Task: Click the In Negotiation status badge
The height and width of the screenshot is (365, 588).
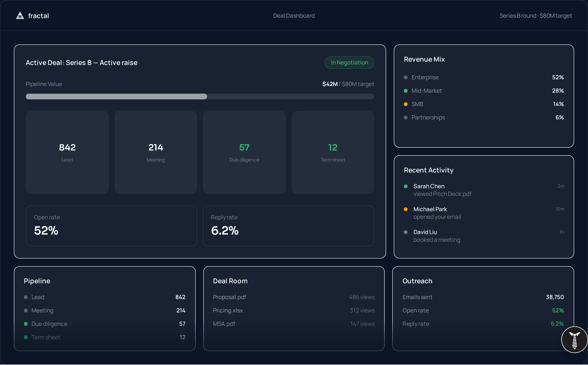Action: click(x=349, y=63)
